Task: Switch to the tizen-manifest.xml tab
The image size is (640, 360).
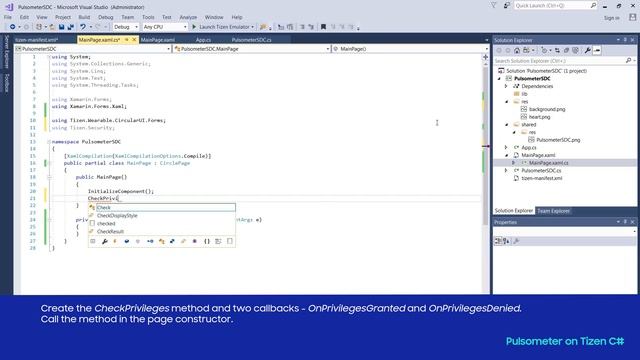Action: (x=37, y=40)
